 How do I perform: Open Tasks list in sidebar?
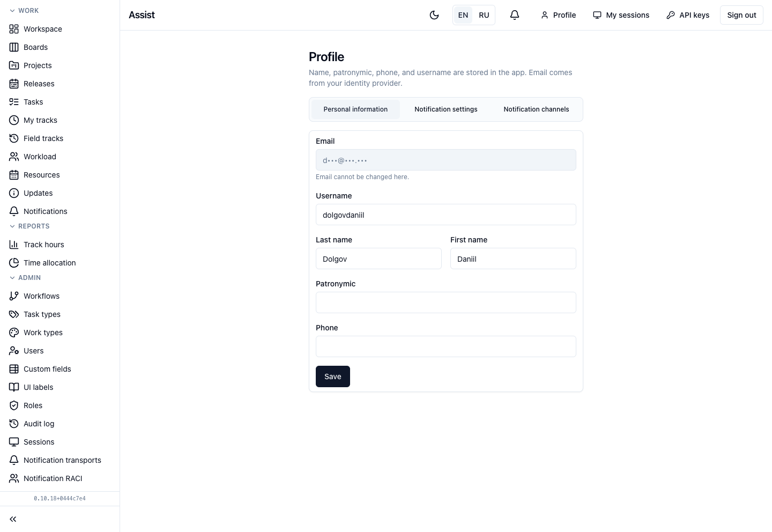point(60,102)
